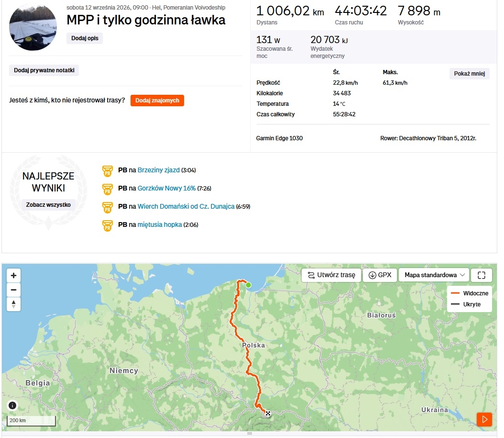504x438 pixels.
Task: Click green start point marker on map
Action: point(248,285)
